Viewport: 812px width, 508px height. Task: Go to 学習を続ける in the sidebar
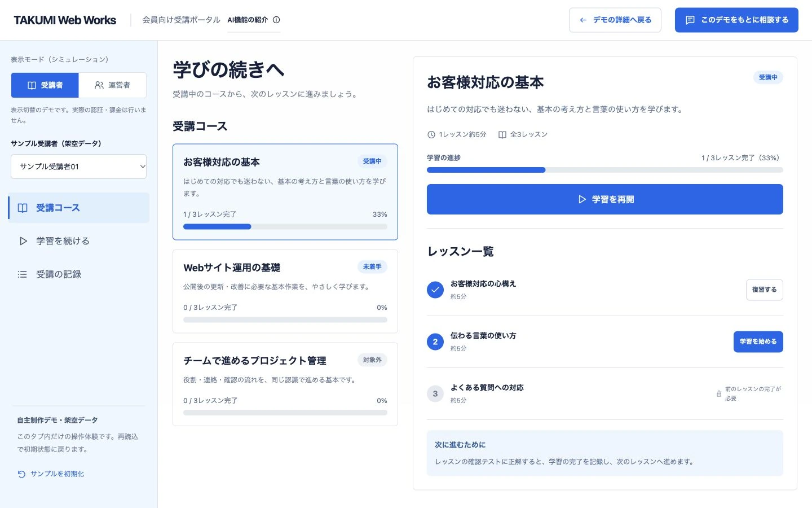78,241
